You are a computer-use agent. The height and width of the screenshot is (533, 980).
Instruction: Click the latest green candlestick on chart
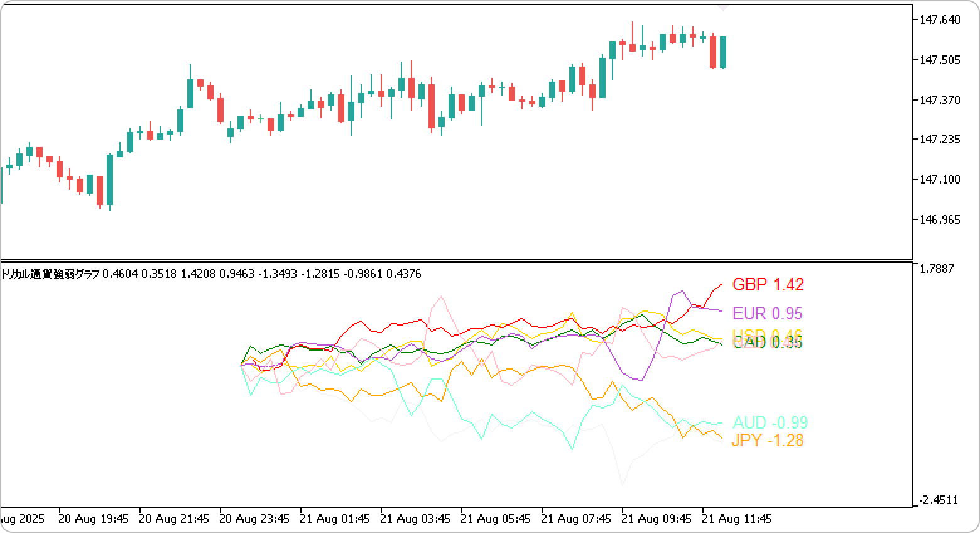[x=723, y=52]
